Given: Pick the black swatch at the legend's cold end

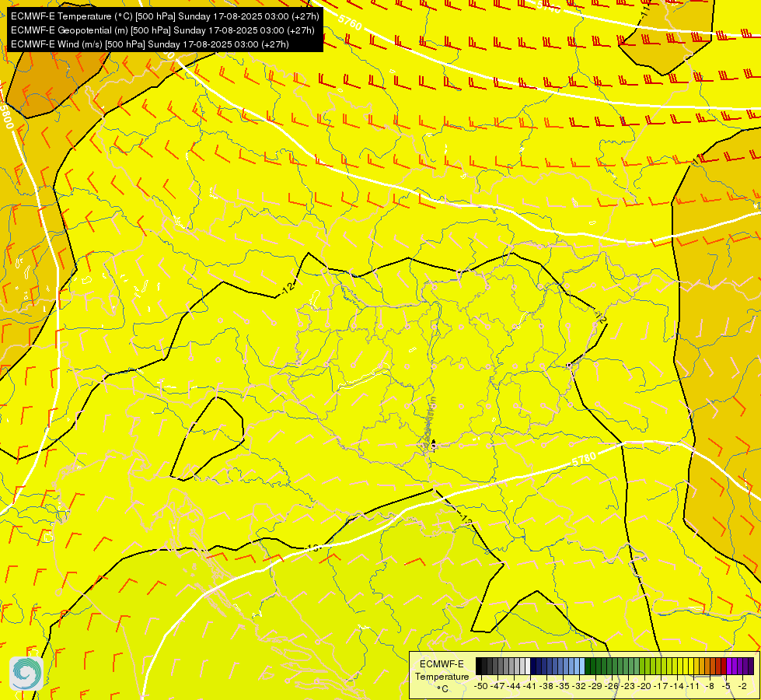Looking at the screenshot, I should (479, 666).
